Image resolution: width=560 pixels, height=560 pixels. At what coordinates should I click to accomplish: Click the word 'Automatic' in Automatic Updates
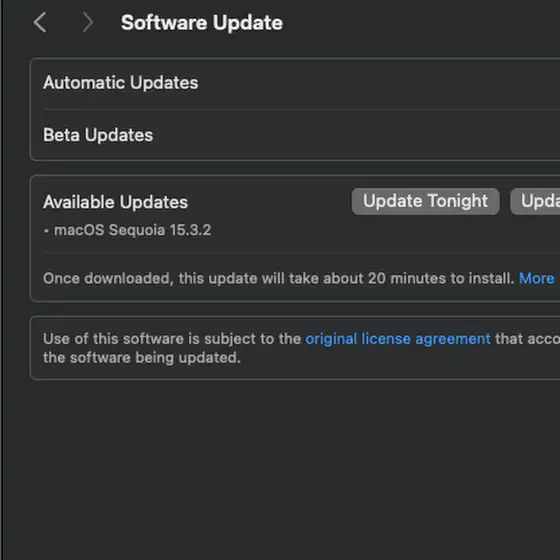pyautogui.click(x=84, y=83)
